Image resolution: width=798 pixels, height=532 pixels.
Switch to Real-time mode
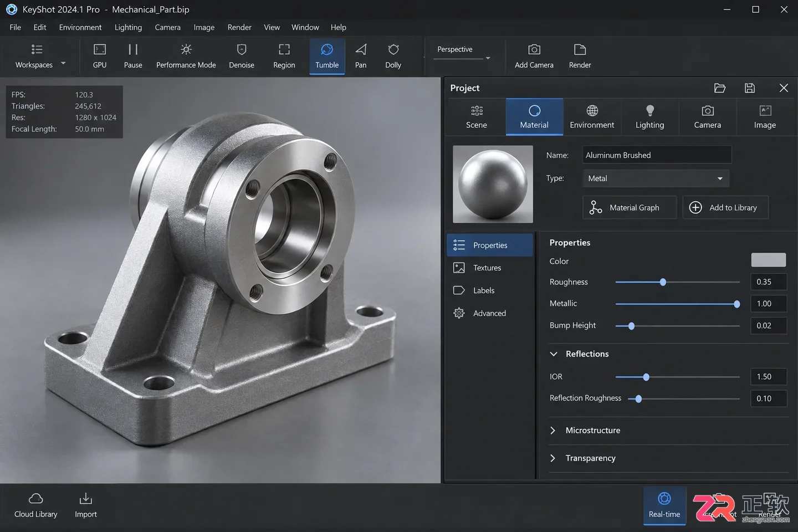[x=664, y=505]
